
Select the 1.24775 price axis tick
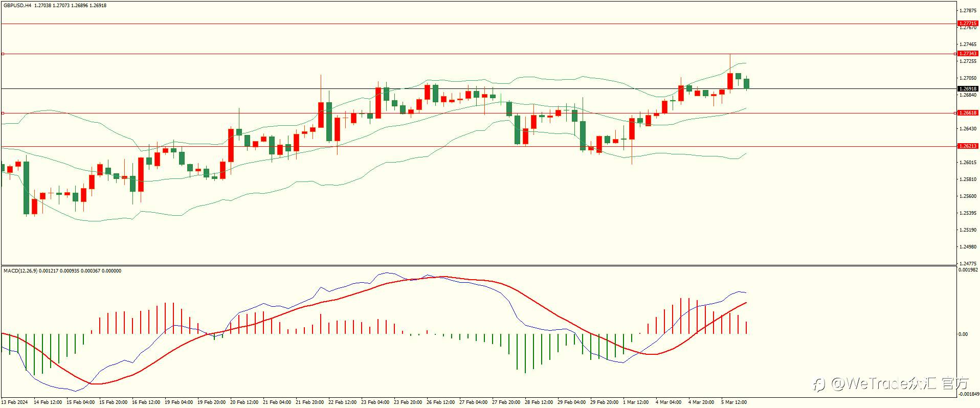point(968,264)
